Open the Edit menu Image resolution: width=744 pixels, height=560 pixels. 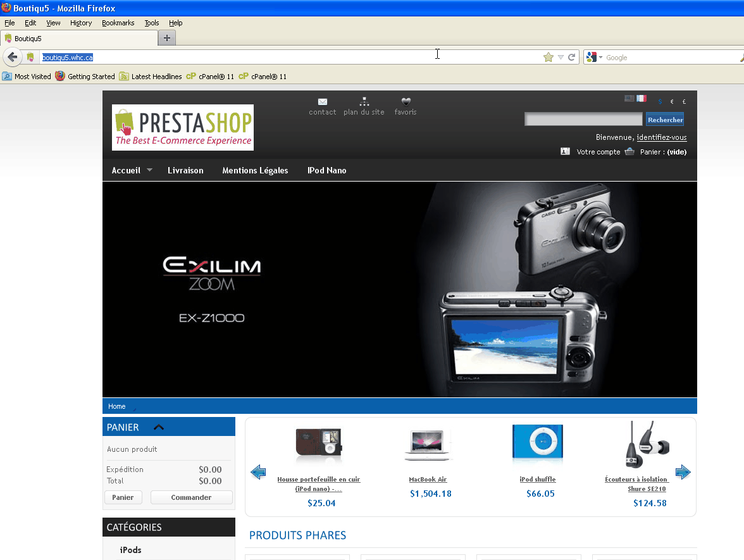pyautogui.click(x=30, y=23)
